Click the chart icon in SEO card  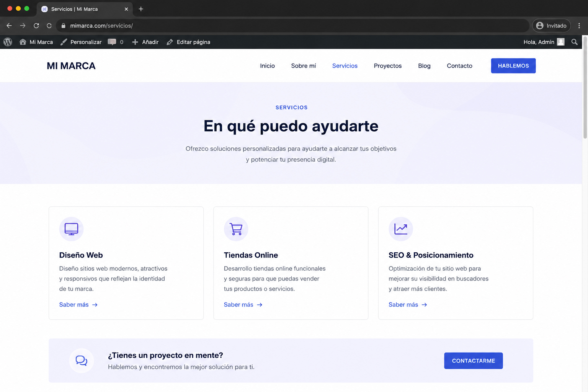pyautogui.click(x=401, y=229)
